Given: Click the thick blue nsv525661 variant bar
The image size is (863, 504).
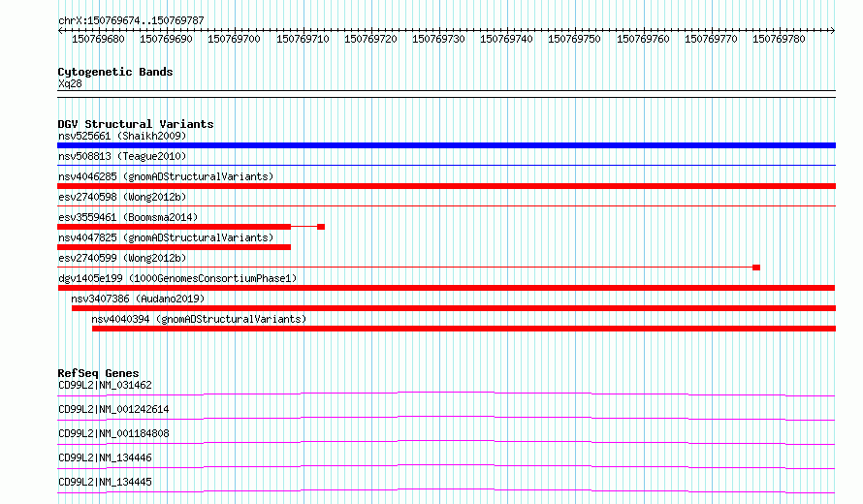Looking at the screenshot, I should point(446,145).
